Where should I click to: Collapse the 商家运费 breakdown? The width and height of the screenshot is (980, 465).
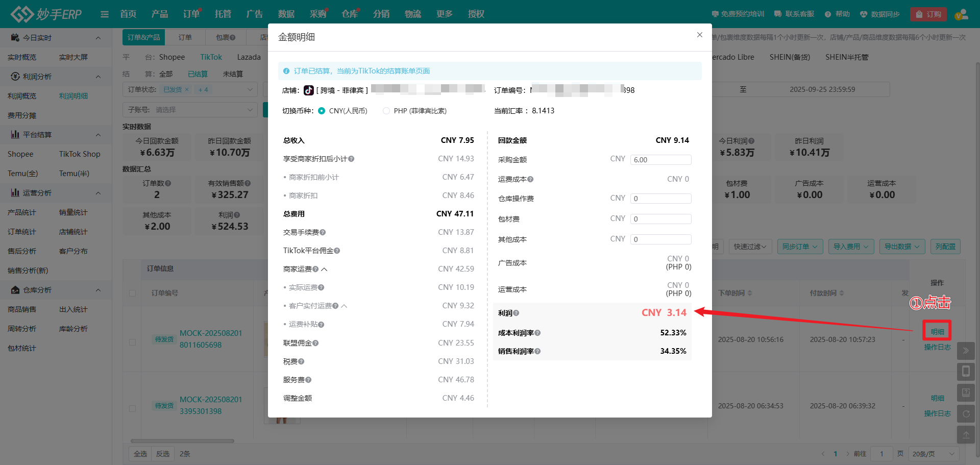[324, 269]
